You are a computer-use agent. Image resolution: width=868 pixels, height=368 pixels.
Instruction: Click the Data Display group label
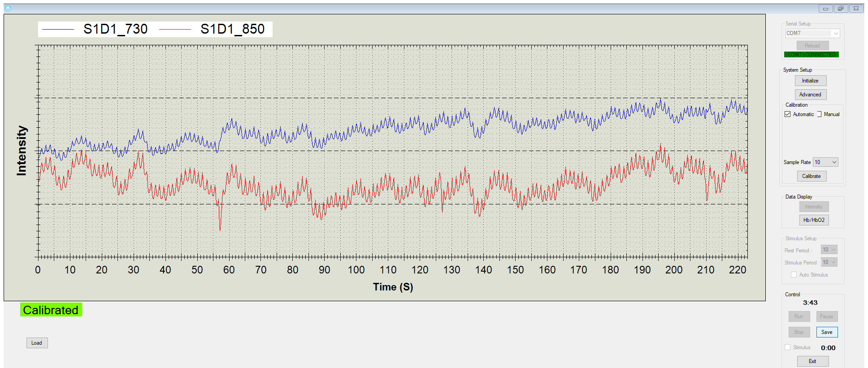tap(799, 197)
